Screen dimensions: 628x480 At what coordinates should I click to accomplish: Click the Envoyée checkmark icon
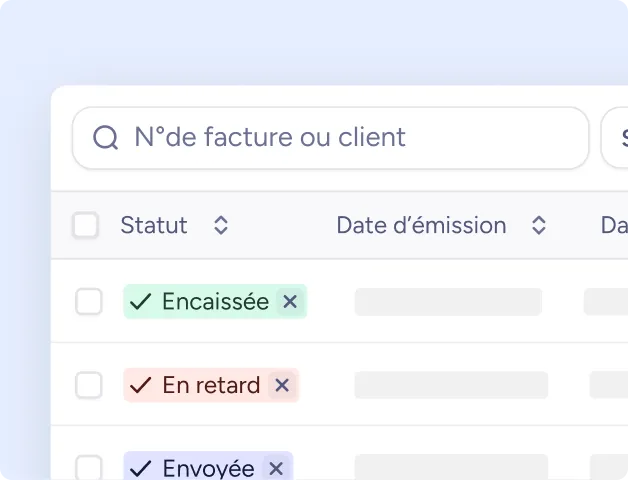tap(141, 467)
